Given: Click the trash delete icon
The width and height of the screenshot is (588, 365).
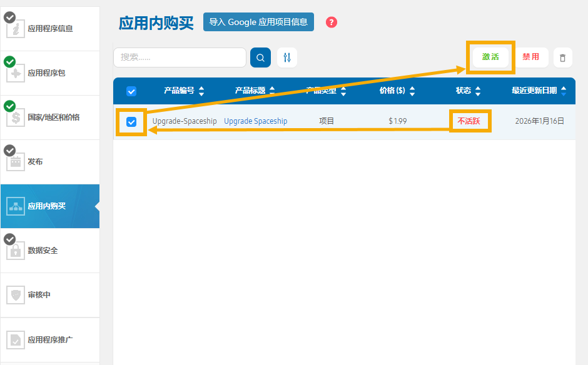Looking at the screenshot, I should [562, 57].
